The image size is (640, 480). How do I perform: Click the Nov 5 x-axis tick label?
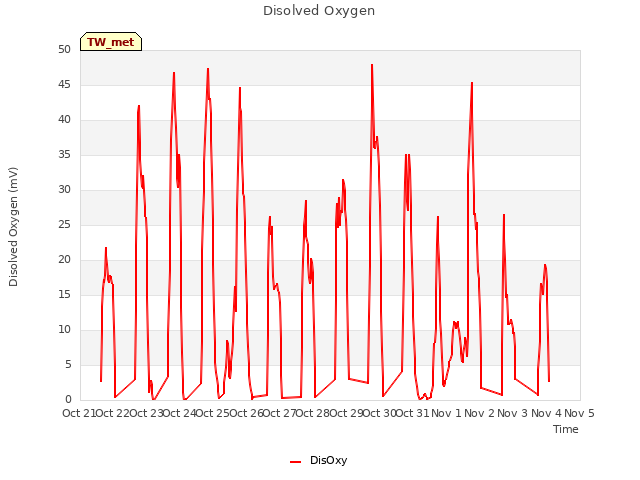click(x=580, y=413)
